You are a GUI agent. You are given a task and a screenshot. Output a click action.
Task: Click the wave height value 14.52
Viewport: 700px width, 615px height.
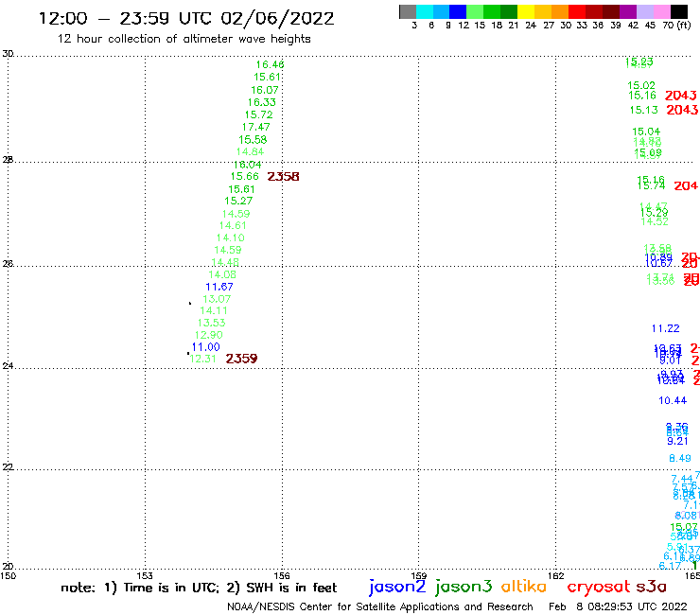(x=655, y=221)
